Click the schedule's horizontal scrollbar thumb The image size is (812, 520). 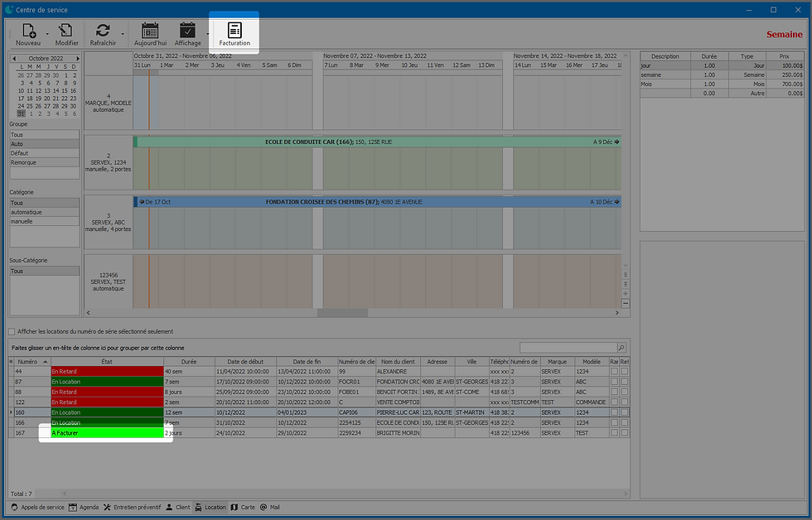pyautogui.click(x=342, y=312)
